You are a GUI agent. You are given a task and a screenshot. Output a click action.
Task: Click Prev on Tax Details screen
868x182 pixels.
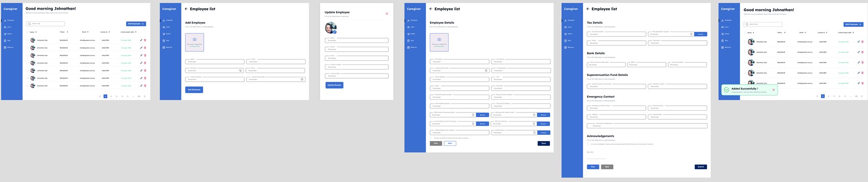[593, 167]
